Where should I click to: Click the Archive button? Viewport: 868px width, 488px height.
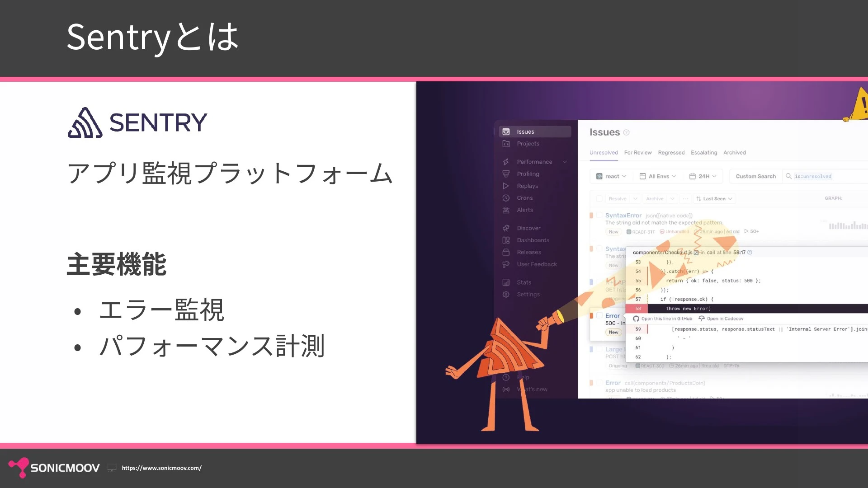(655, 199)
